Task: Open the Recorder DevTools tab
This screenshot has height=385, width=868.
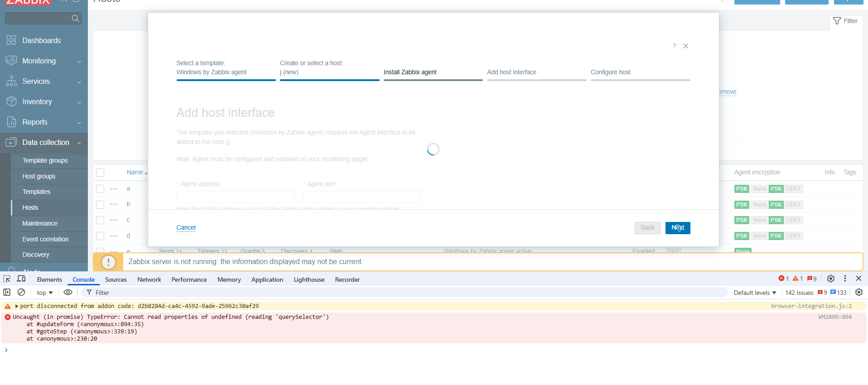Action: point(347,279)
